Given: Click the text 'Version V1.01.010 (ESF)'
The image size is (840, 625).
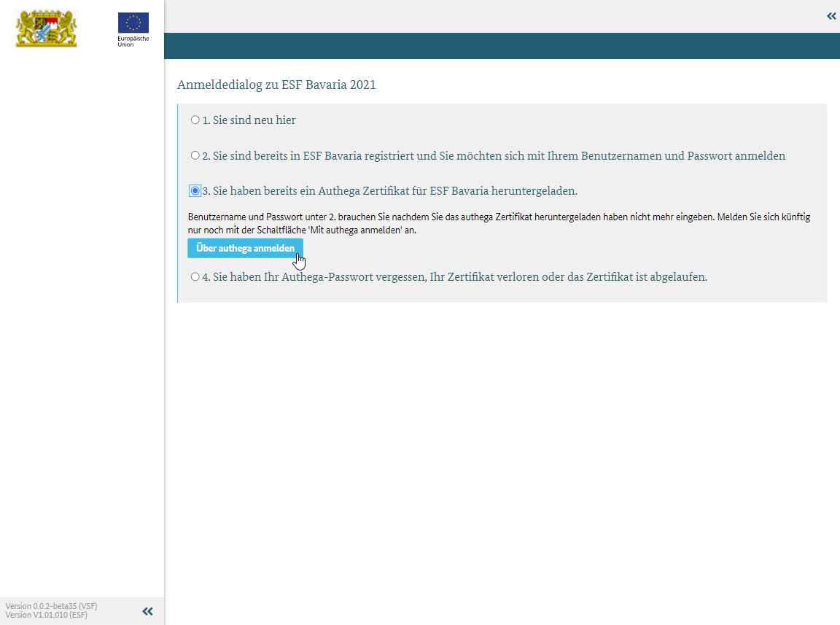Looking at the screenshot, I should [46, 615].
